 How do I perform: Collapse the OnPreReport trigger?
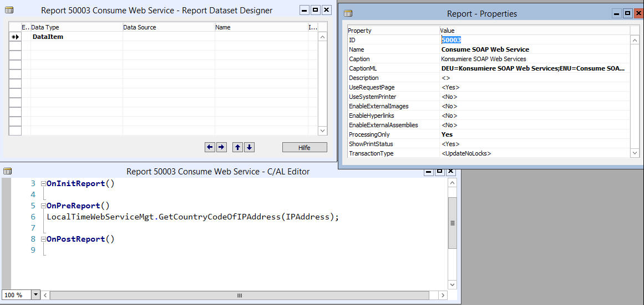click(43, 206)
